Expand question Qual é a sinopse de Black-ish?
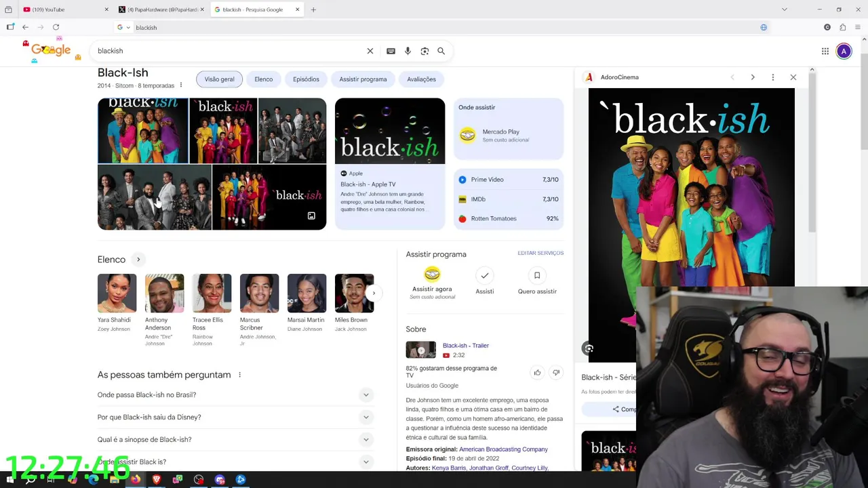The height and width of the screenshot is (488, 868). (234, 439)
